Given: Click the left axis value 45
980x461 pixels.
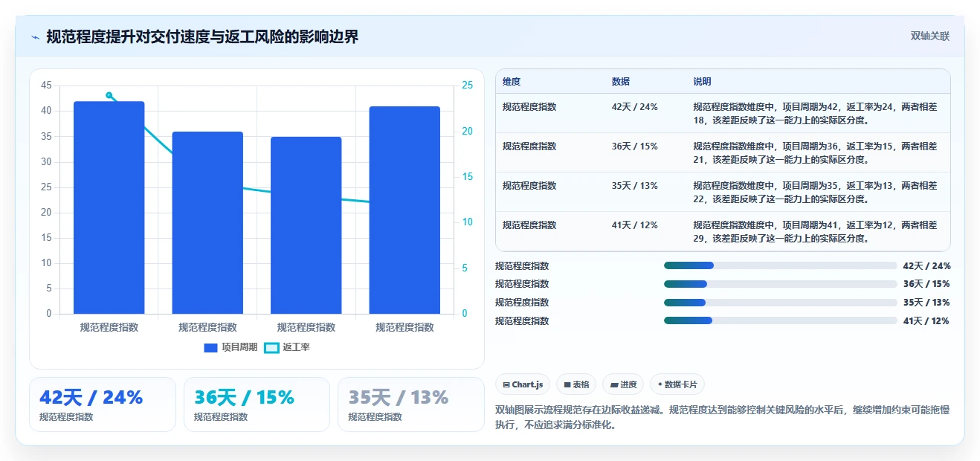Looking at the screenshot, I should point(47,86).
